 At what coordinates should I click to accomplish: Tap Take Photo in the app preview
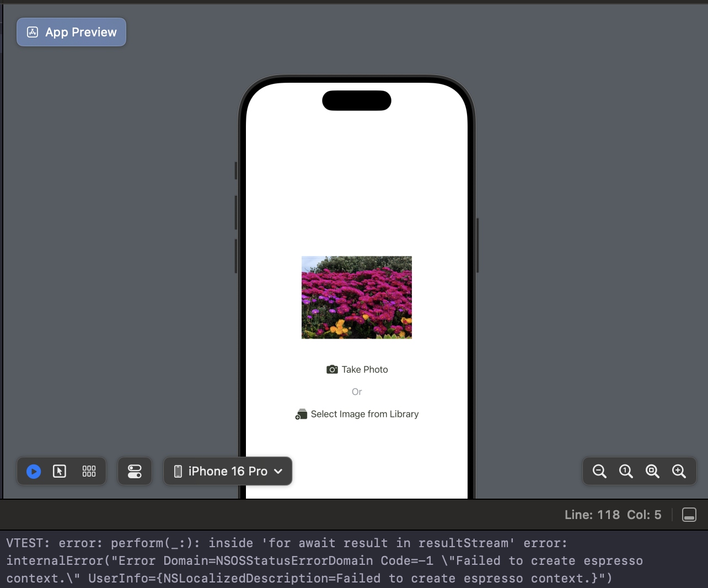click(357, 370)
